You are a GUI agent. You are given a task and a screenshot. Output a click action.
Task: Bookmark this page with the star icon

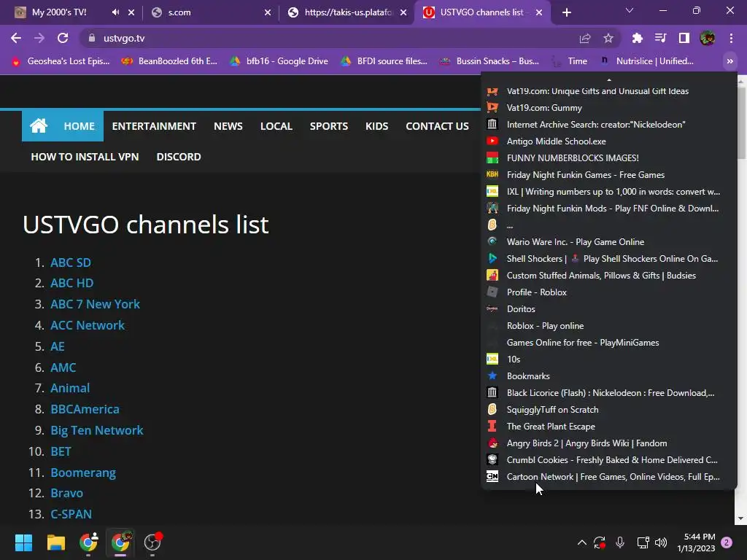pos(608,39)
